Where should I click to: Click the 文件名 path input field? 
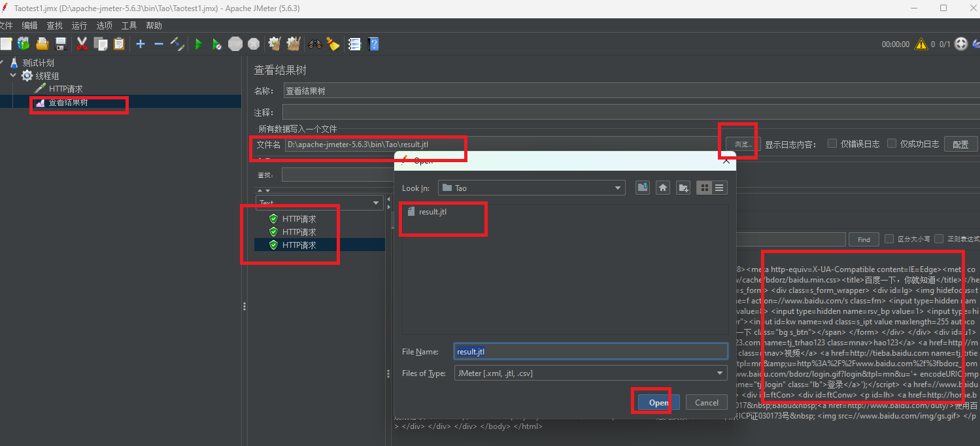coord(502,144)
